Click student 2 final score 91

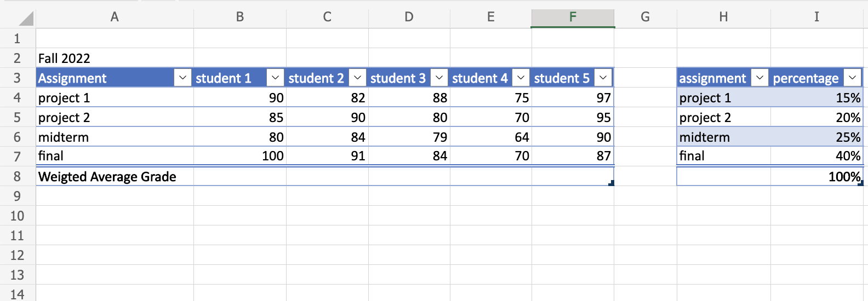point(327,156)
